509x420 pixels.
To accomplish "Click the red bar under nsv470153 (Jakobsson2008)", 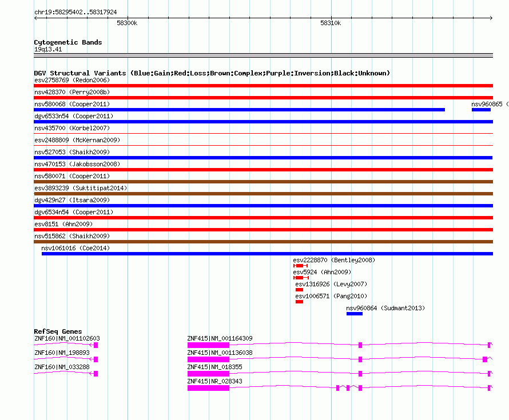I will point(263,170).
